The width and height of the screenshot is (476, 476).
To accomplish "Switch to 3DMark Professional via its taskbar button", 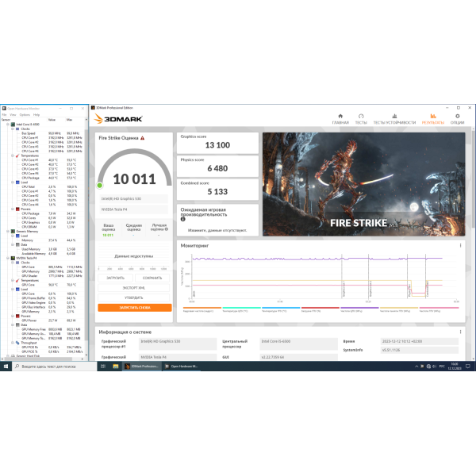I will click(x=142, y=367).
